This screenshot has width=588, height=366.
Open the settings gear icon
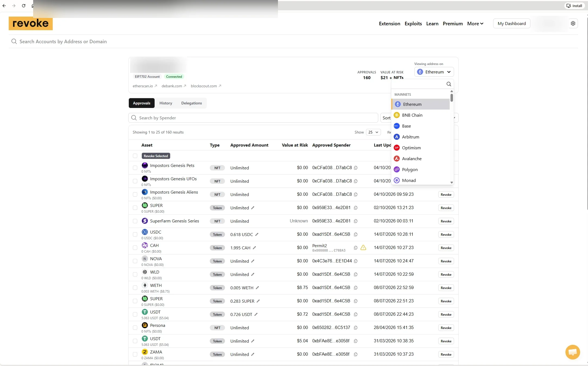pos(573,23)
